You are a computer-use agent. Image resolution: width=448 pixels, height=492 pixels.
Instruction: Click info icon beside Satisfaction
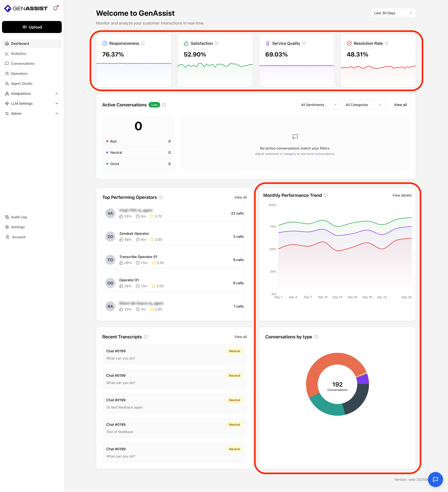[216, 43]
